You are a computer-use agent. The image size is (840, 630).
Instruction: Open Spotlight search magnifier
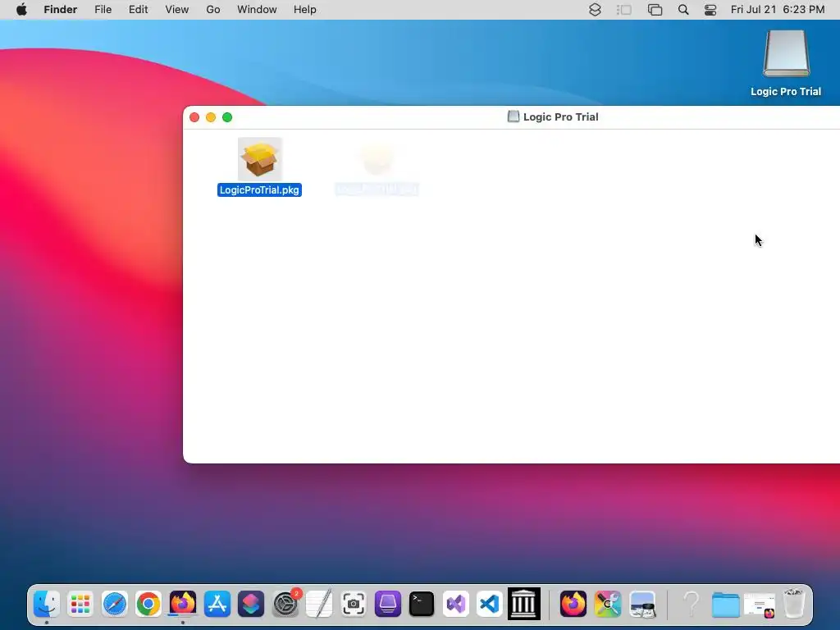pyautogui.click(x=683, y=10)
